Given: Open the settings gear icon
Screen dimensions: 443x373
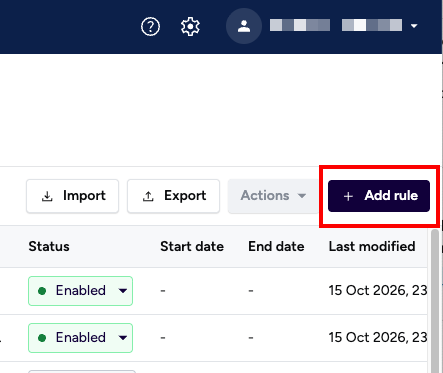Looking at the screenshot, I should pyautogui.click(x=190, y=26).
